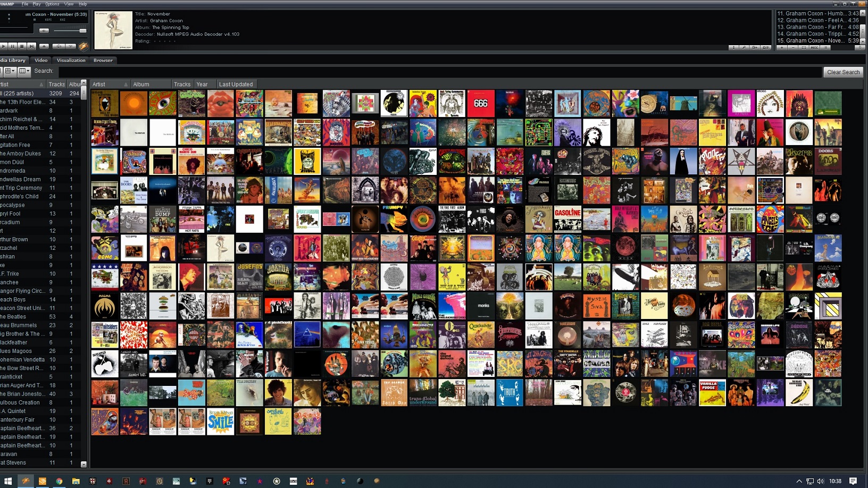This screenshot has width=868, height=488.
Task: Click the send-to arrow button under song info
Action: click(755, 47)
